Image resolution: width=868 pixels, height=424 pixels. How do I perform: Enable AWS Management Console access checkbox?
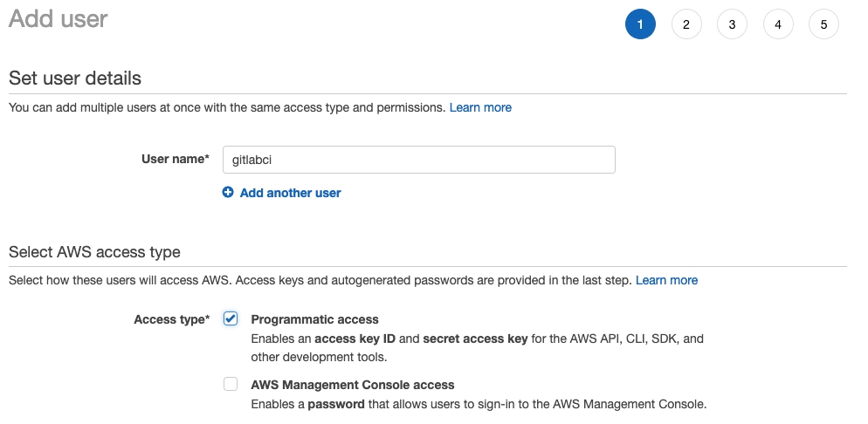[231, 384]
